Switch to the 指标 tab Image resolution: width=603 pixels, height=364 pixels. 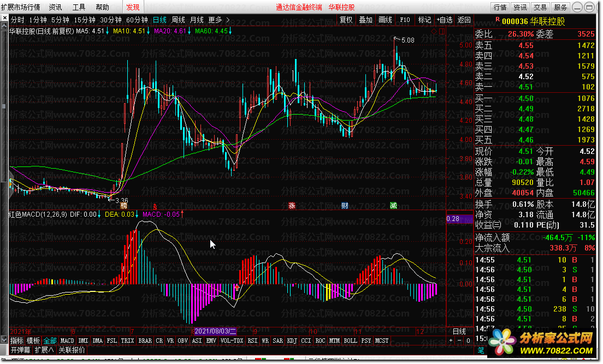click(16, 341)
